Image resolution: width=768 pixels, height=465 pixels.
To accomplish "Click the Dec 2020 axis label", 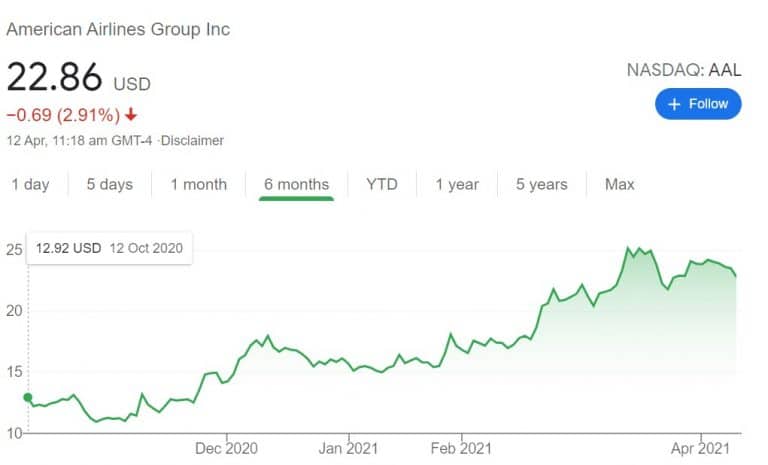I will click(x=226, y=448).
